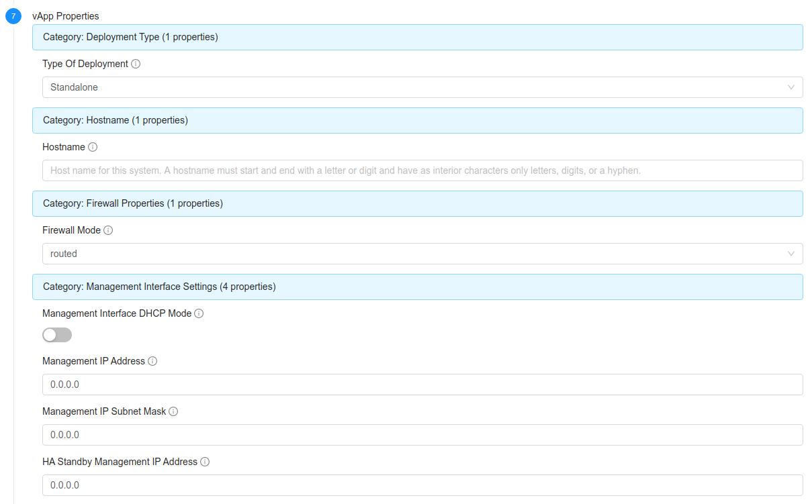Select the Management IP Address field

[x=422, y=384]
